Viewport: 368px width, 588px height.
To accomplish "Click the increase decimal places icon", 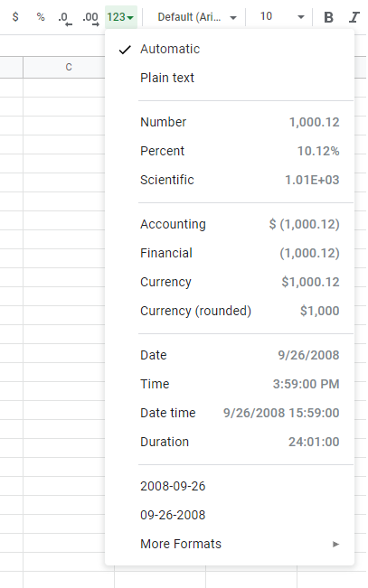I will pos(91,18).
